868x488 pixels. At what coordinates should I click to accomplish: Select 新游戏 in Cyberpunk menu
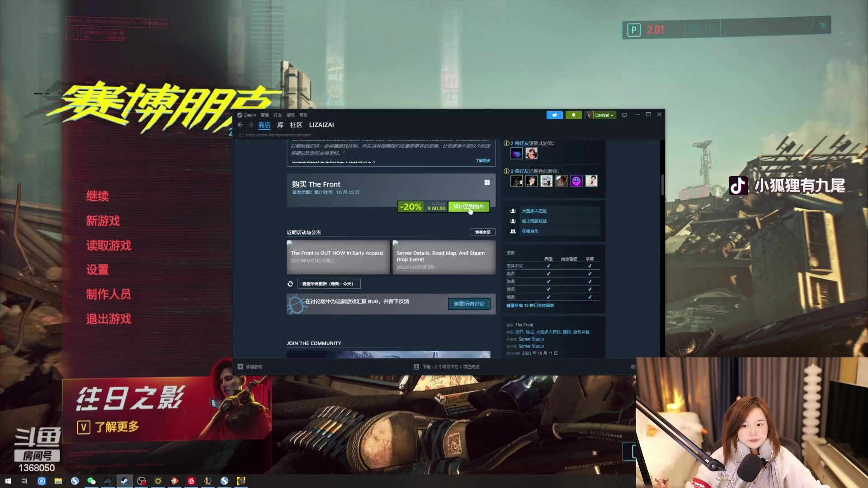(103, 221)
